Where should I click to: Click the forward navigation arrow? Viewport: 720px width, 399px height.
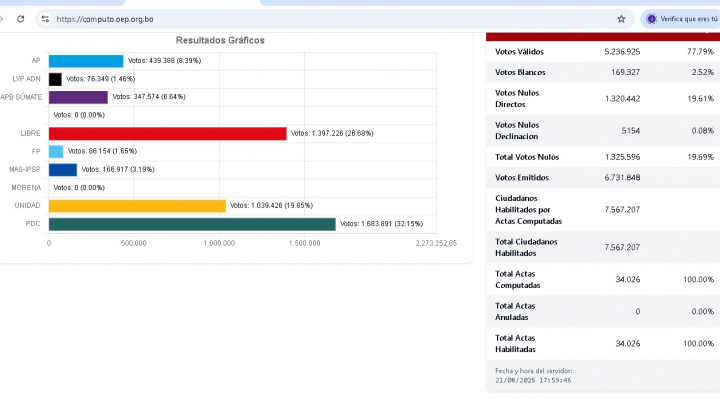[x=1, y=19]
